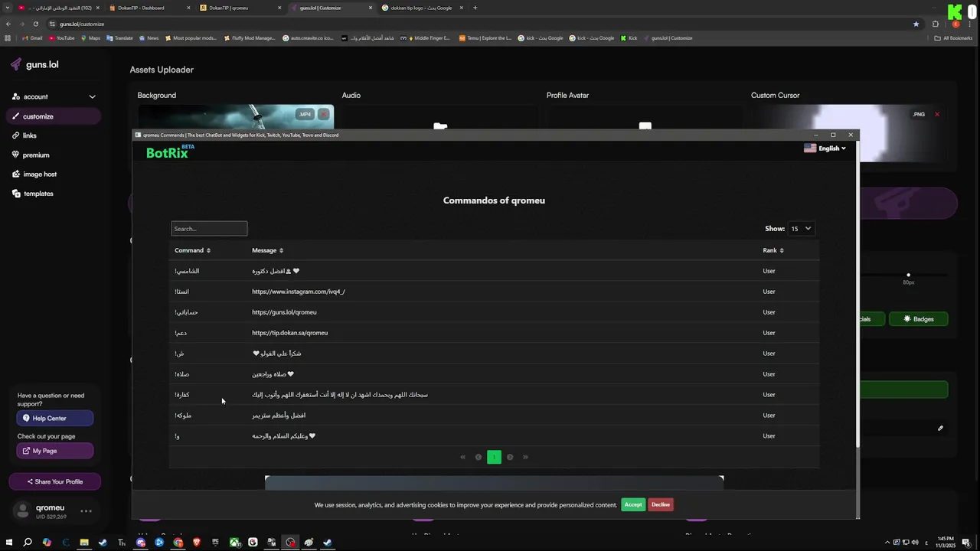The height and width of the screenshot is (551, 980).
Task: Open the instagram.com/ivq4_ link
Action: (299, 292)
